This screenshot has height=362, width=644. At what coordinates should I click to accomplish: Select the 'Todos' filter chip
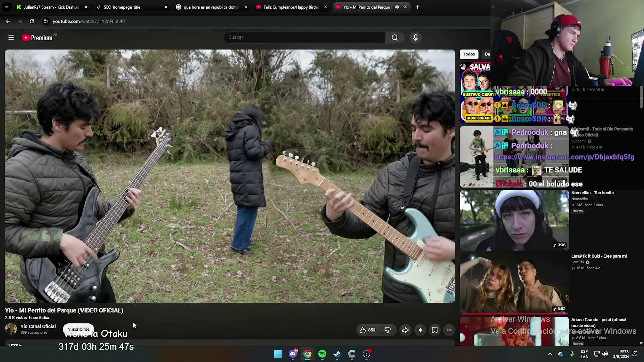point(469,54)
